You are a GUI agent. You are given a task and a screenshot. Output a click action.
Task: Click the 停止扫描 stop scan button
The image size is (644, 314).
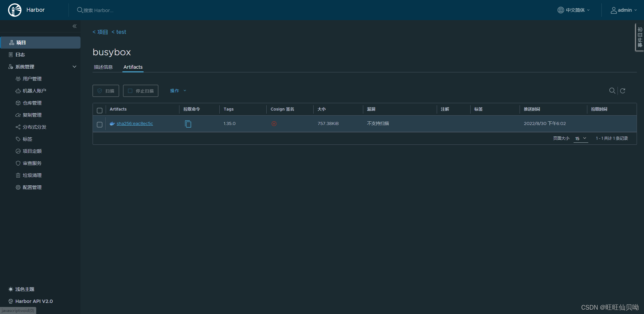(141, 91)
